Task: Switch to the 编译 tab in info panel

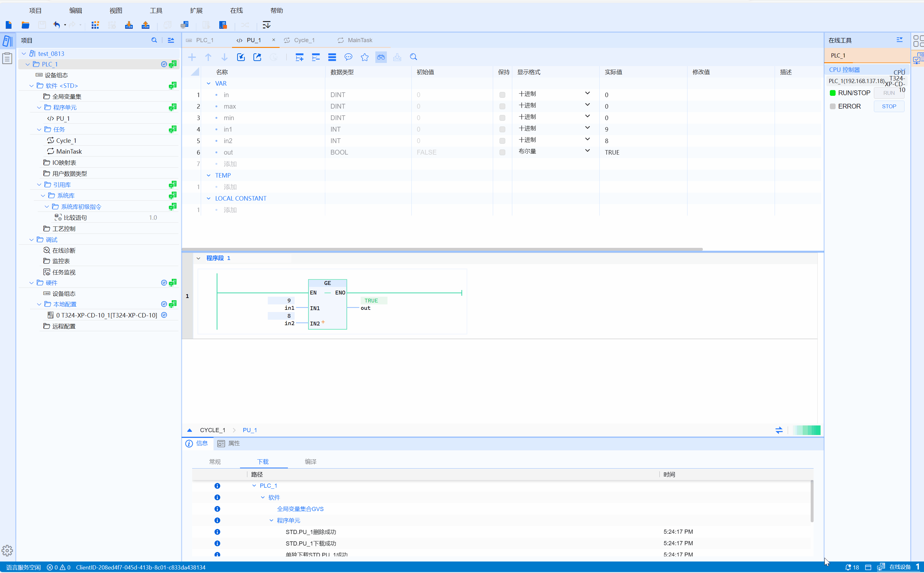Action: coord(311,462)
